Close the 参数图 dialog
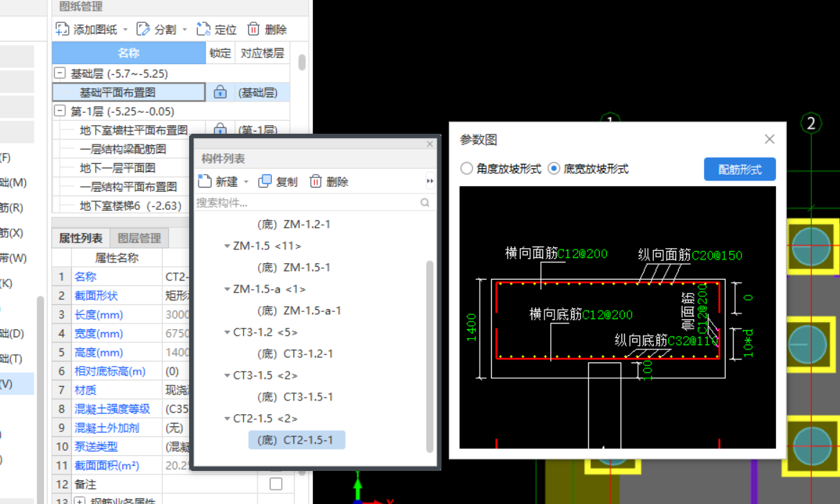 770,139
